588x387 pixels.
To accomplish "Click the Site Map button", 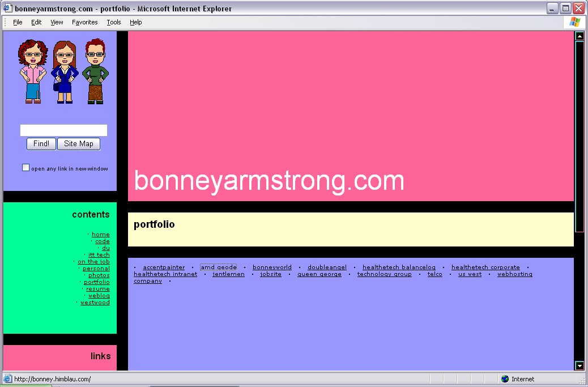I will pyautogui.click(x=79, y=144).
